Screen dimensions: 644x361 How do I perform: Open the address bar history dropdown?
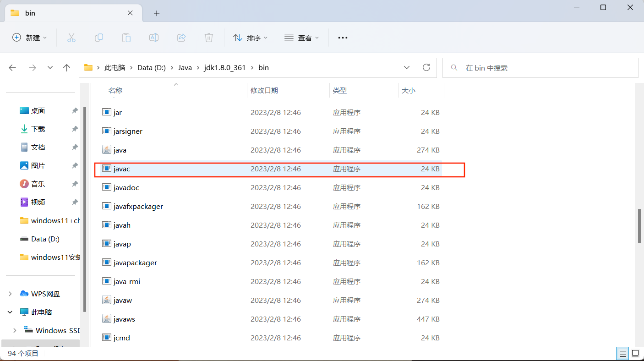coord(407,67)
